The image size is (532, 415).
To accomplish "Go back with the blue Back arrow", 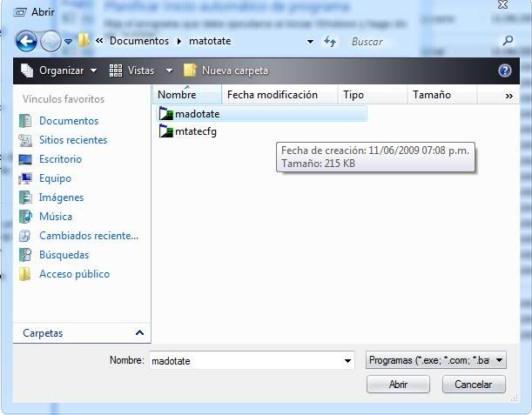I will [26, 42].
